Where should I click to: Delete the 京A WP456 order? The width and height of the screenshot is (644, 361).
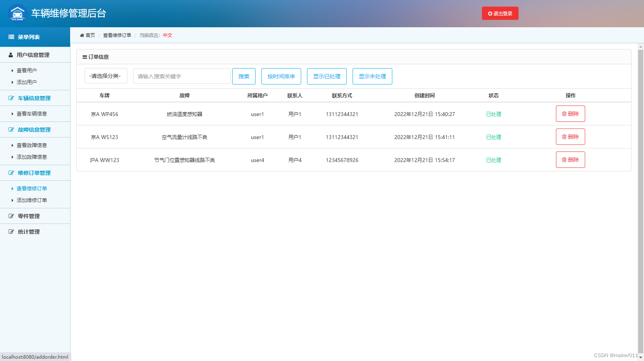(x=570, y=114)
